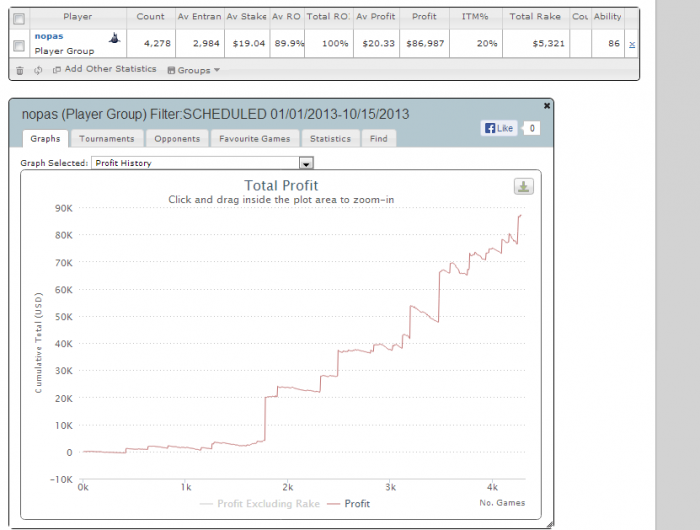The width and height of the screenshot is (700, 530).
Task: Open the Favourite Games tab
Action: (x=254, y=138)
